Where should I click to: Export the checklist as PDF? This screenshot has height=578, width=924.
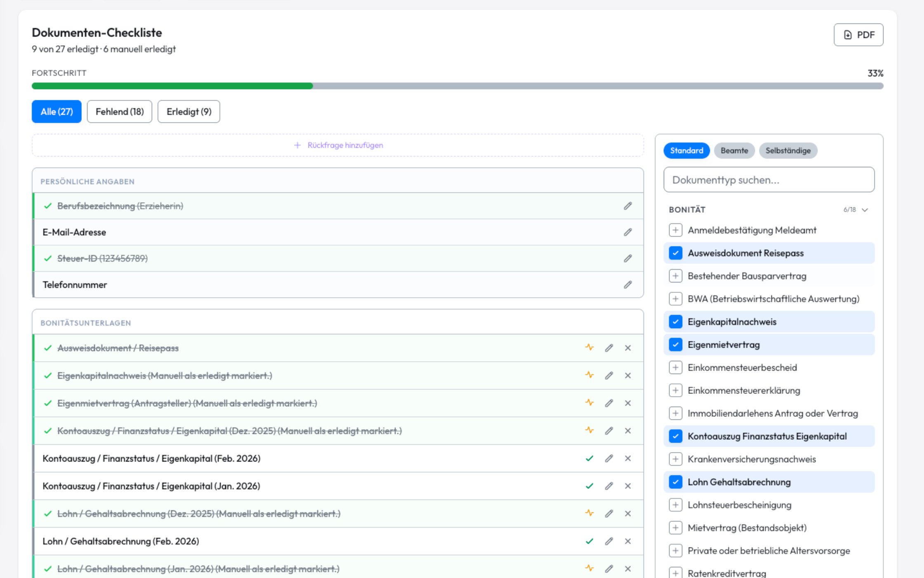(858, 35)
